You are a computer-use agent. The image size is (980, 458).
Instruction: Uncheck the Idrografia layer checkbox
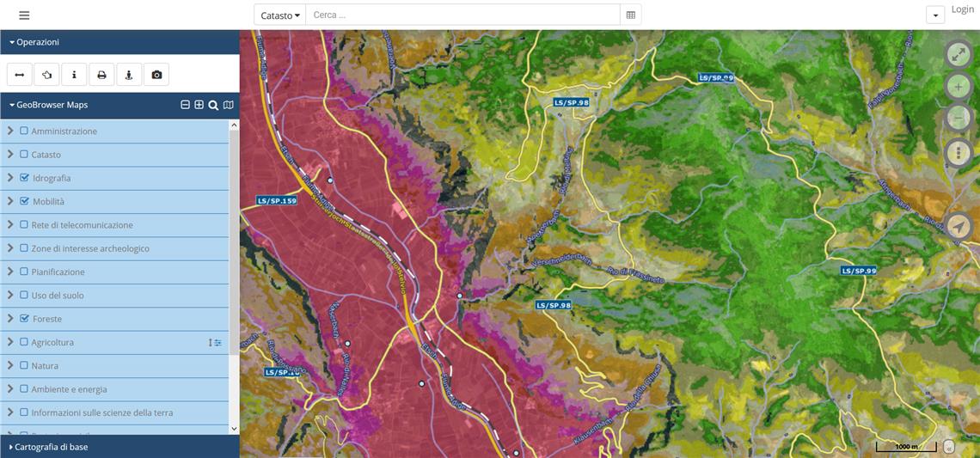[x=24, y=178]
